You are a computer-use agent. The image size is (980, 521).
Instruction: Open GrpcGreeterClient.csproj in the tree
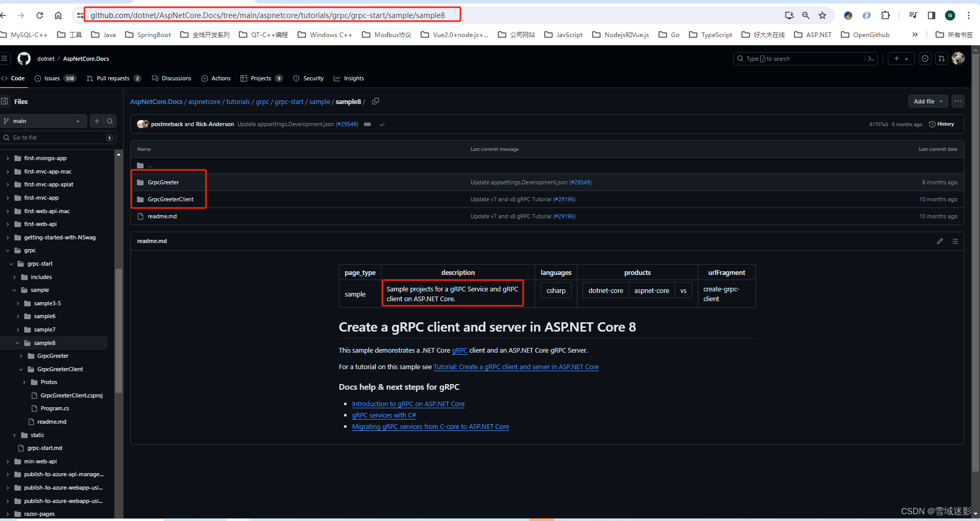pos(72,395)
